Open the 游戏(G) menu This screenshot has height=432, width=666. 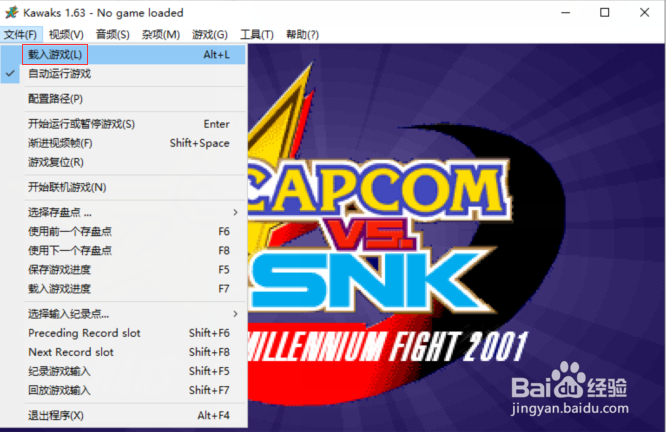click(x=210, y=34)
